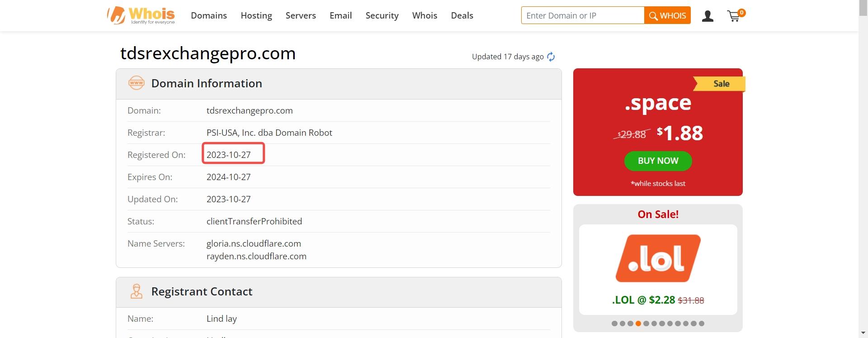The width and height of the screenshot is (868, 338).
Task: Open the Deals menu
Action: tap(462, 15)
